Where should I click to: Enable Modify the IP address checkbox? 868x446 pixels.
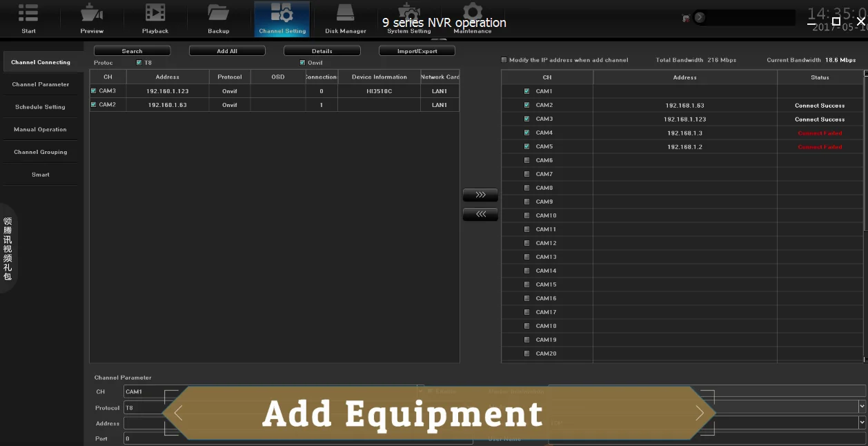[x=504, y=60]
